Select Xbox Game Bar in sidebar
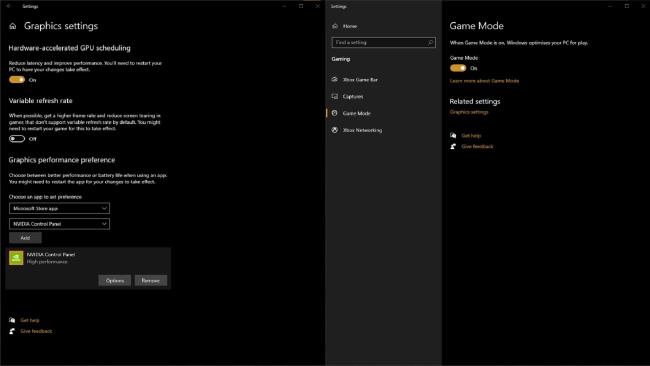The image size is (650, 366). (x=360, y=80)
